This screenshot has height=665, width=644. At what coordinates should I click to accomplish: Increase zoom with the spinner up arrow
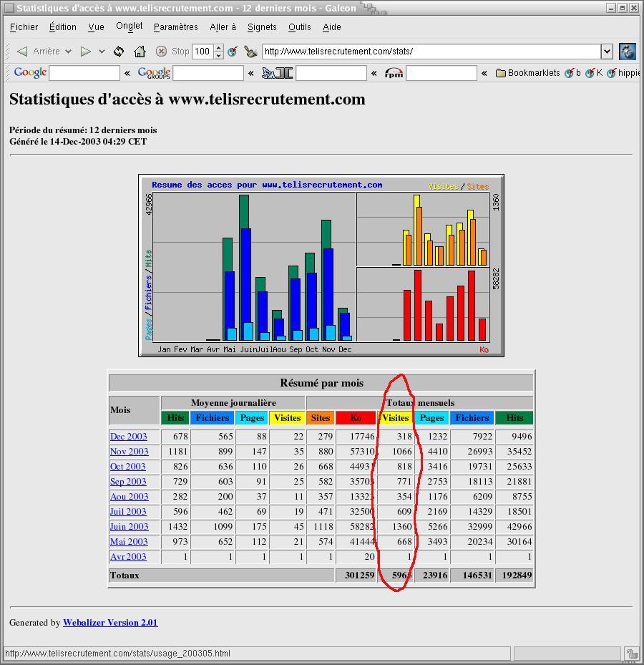(218, 48)
